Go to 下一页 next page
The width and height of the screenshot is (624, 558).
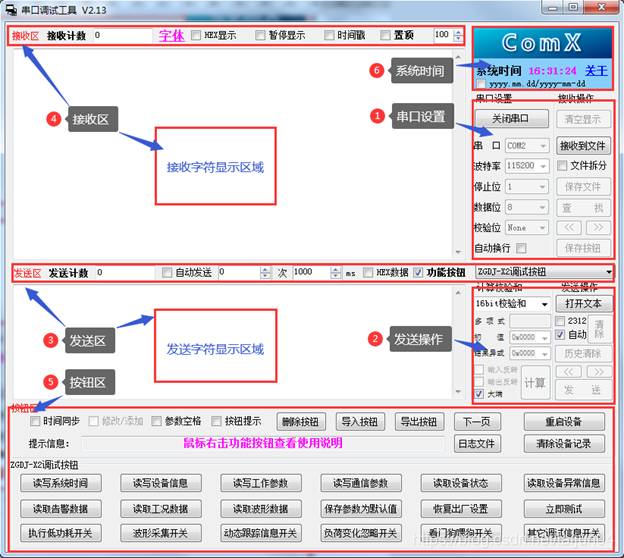click(477, 422)
